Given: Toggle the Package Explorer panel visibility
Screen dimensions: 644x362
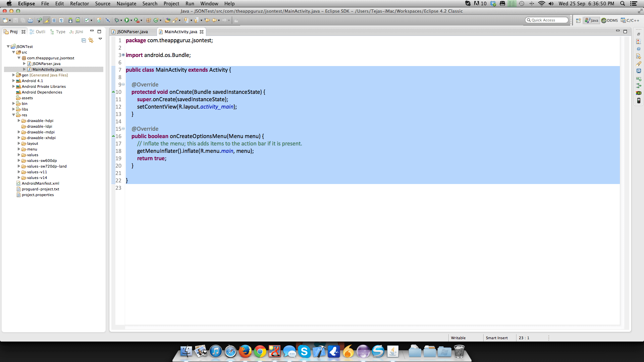Looking at the screenshot, I should point(92,32).
